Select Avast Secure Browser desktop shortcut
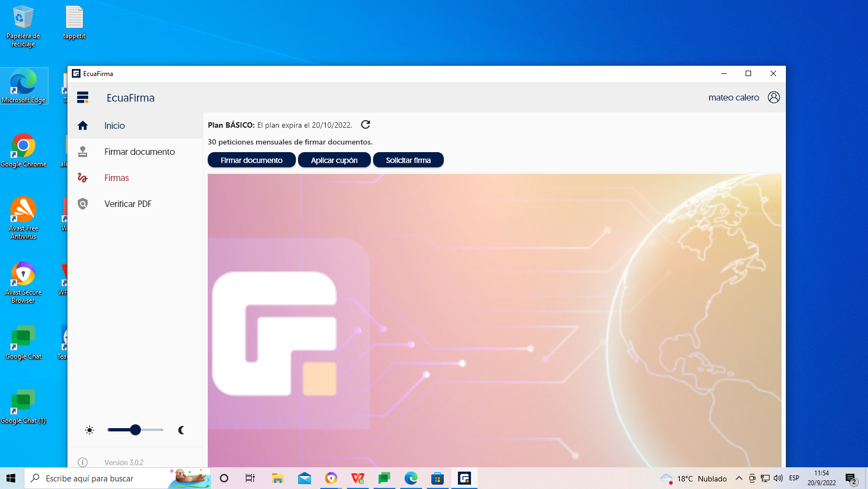The height and width of the screenshot is (489, 868). pyautogui.click(x=23, y=282)
